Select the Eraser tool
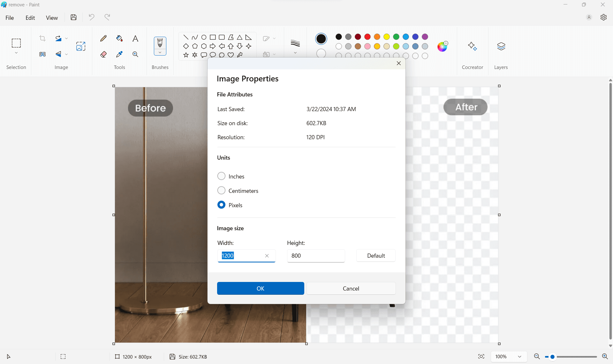 (103, 54)
